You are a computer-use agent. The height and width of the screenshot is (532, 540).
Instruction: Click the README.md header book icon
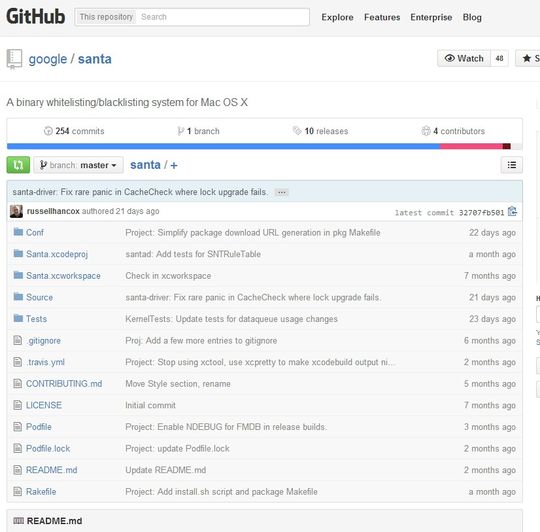pos(19,521)
